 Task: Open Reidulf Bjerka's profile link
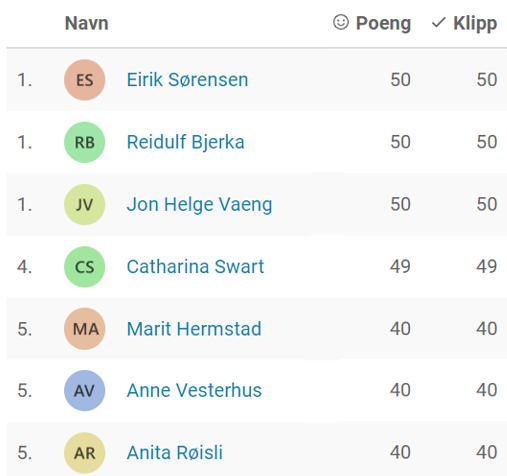186,142
